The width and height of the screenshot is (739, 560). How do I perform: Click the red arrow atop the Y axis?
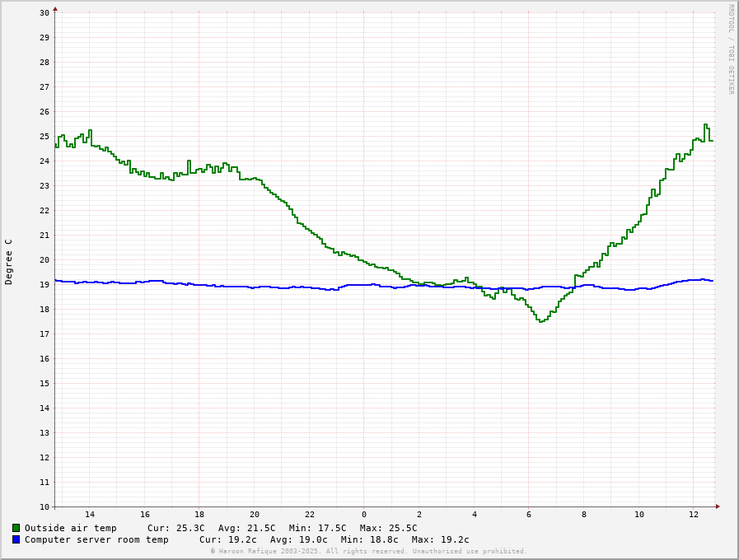tap(55, 9)
